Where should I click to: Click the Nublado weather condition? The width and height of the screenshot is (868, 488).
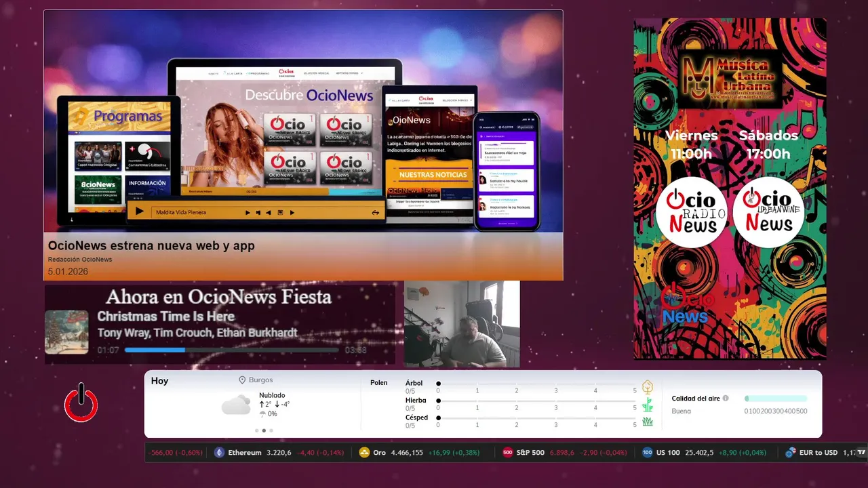[272, 395]
